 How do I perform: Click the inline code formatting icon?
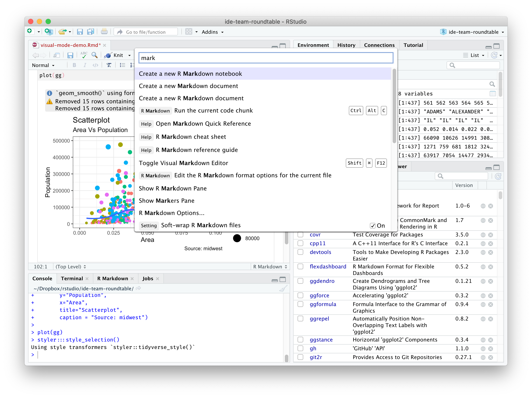(95, 65)
